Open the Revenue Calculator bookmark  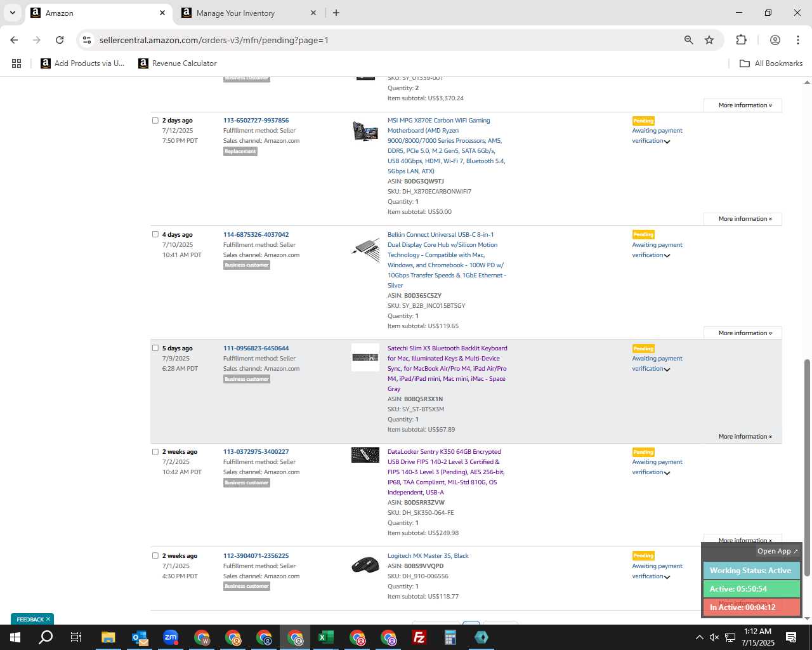click(178, 63)
